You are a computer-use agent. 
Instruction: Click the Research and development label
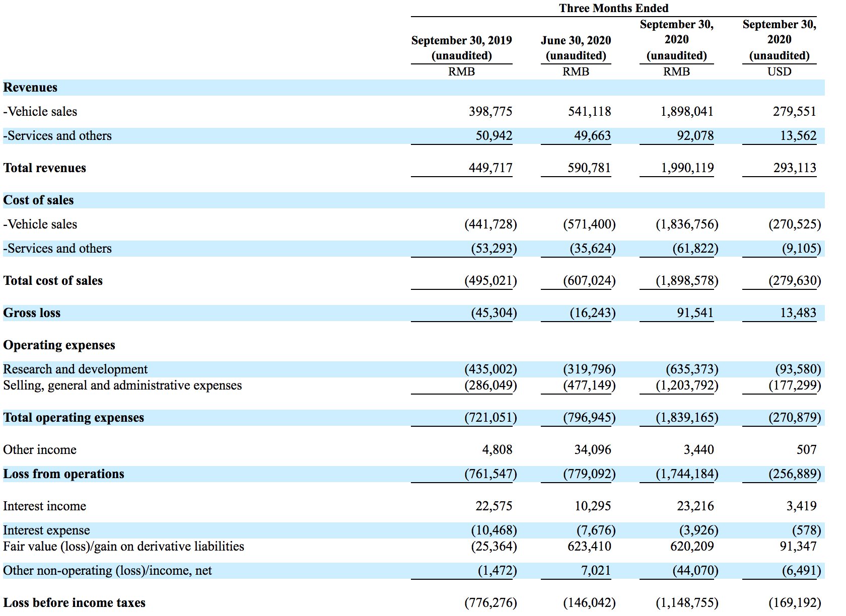pos(76,369)
